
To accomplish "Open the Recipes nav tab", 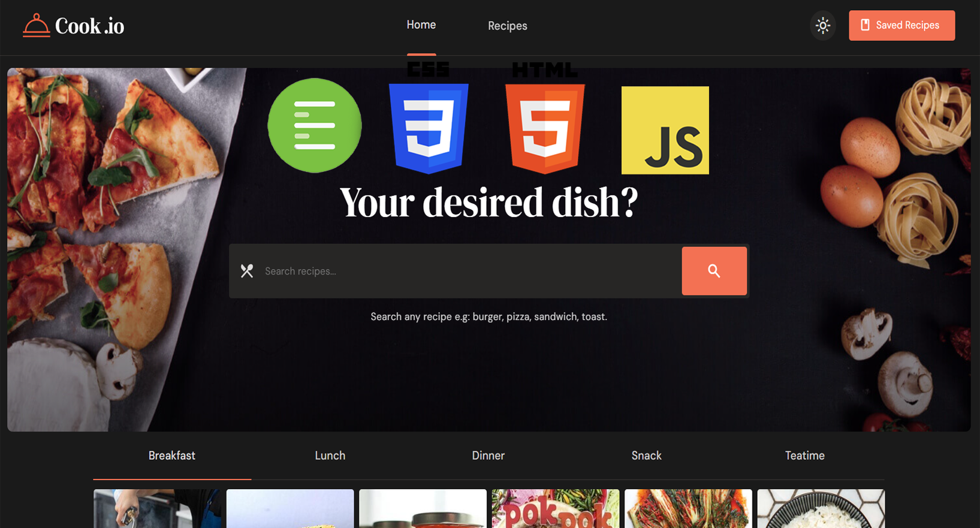I will point(508,26).
